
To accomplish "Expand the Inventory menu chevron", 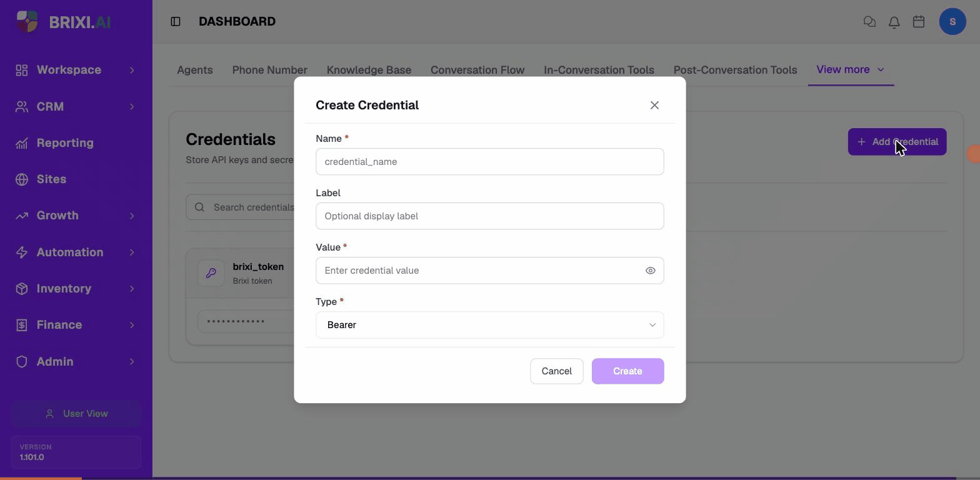I will (x=132, y=289).
